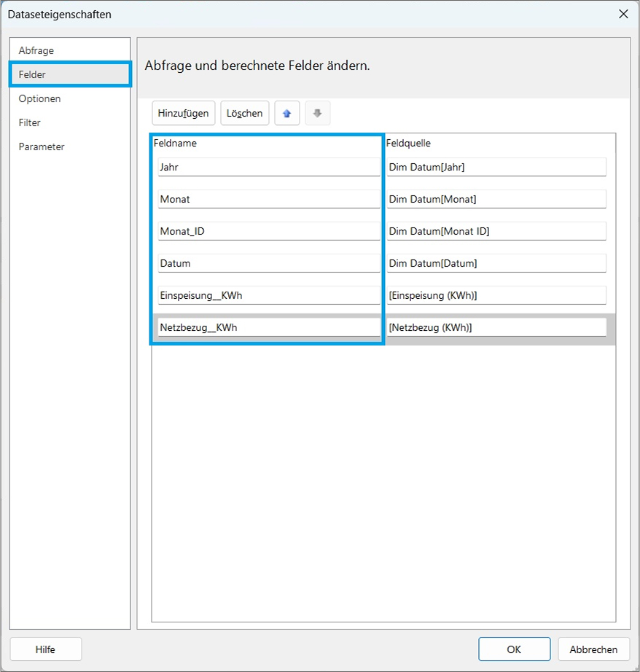Click the [Einspeisung (KWh)] source field

click(x=496, y=295)
